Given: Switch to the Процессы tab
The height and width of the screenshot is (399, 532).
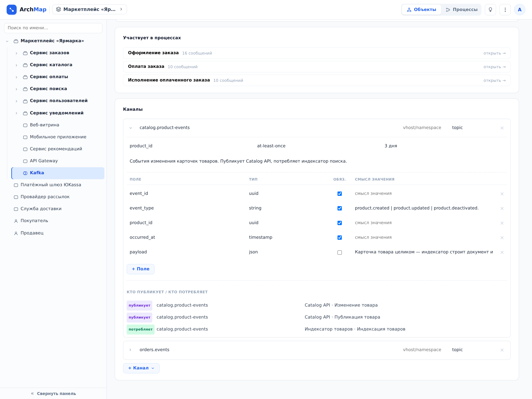Looking at the screenshot, I should [462, 10].
